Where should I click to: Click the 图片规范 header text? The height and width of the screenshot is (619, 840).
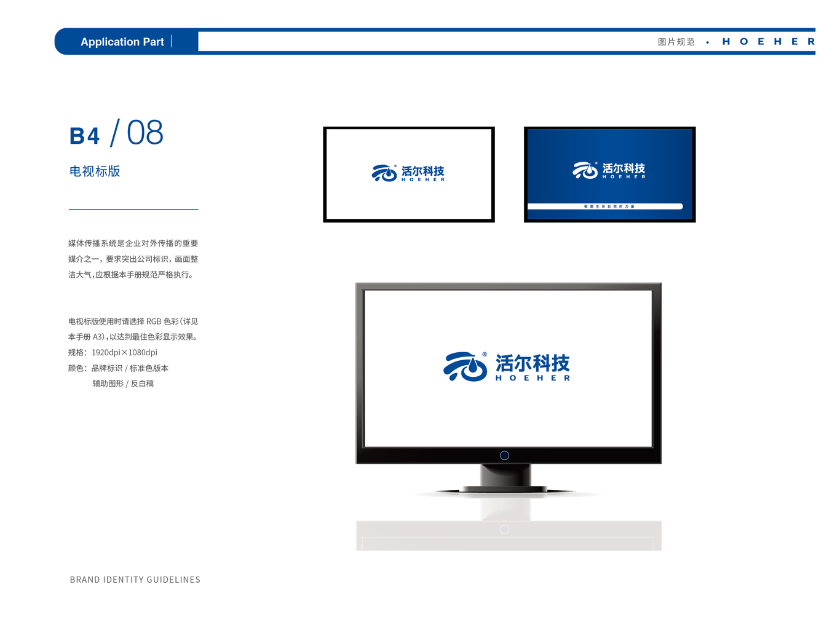pos(676,42)
